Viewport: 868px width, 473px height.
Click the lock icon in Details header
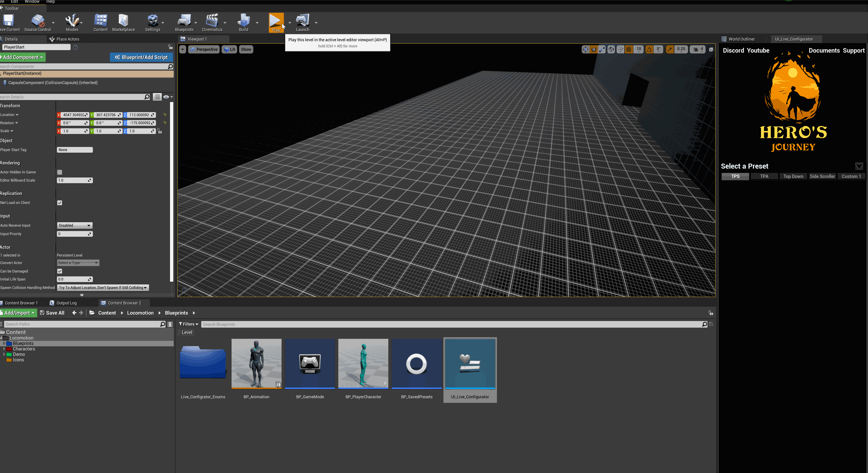(x=170, y=47)
